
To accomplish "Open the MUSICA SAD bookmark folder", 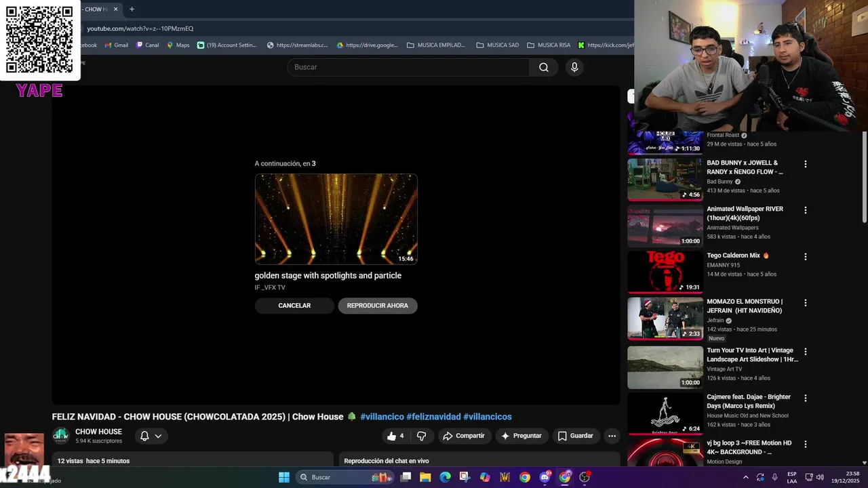I will coord(498,45).
